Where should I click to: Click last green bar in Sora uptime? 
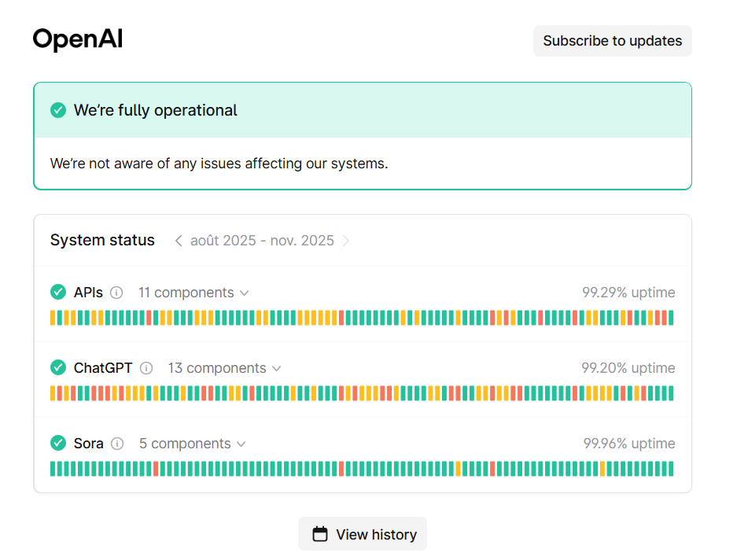point(670,469)
